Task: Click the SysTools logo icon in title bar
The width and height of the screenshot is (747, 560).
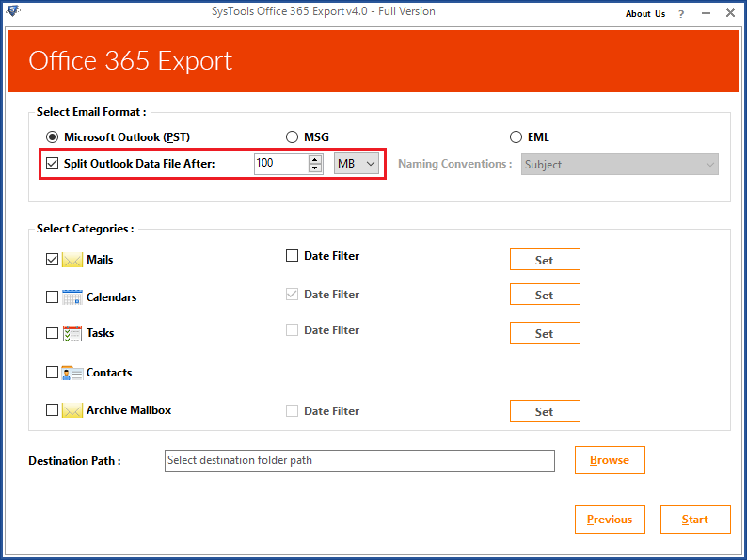Action: (13, 9)
